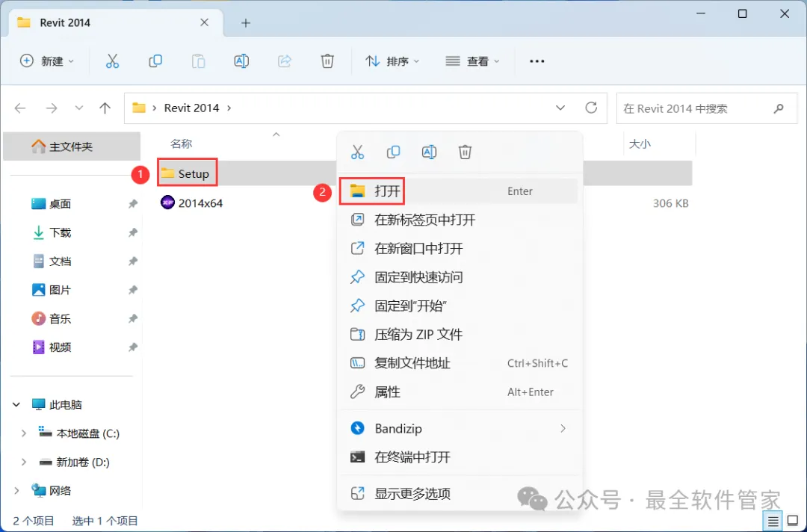Unpin 桌面 from quick access
Viewport: 807px width, 532px height.
tap(133, 204)
